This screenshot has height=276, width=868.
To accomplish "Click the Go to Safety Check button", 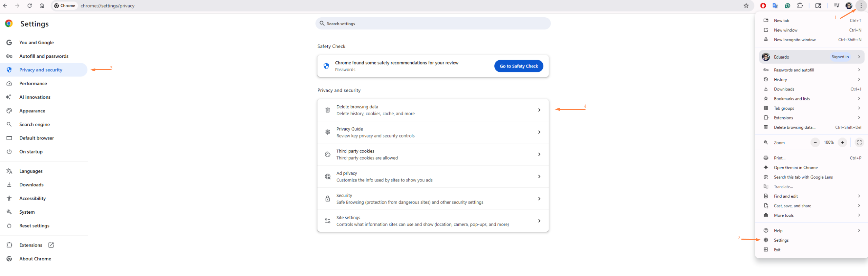I will click(519, 66).
